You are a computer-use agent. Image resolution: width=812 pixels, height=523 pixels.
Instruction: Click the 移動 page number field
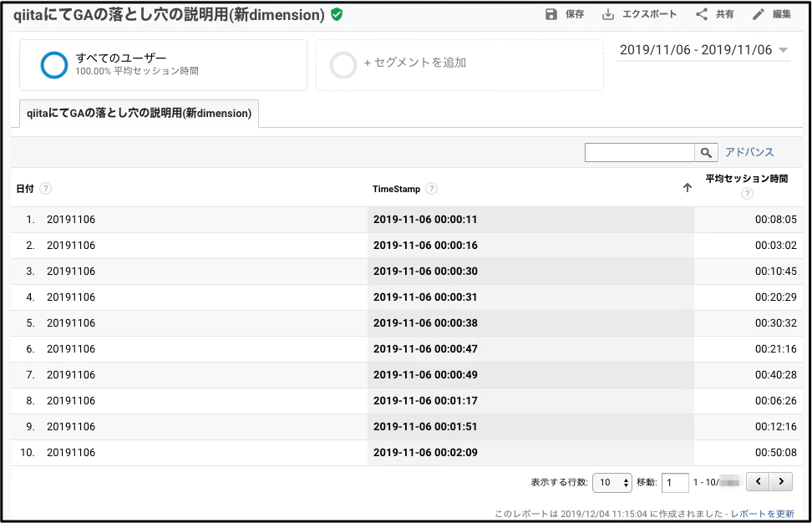tap(675, 483)
